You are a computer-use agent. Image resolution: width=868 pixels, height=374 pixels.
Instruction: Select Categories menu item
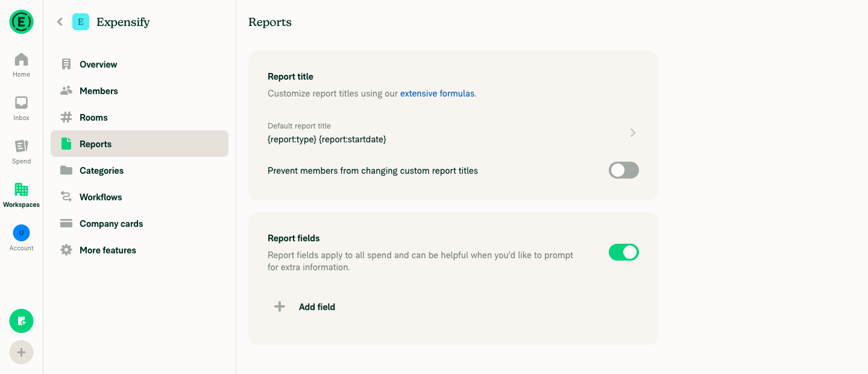(x=139, y=170)
